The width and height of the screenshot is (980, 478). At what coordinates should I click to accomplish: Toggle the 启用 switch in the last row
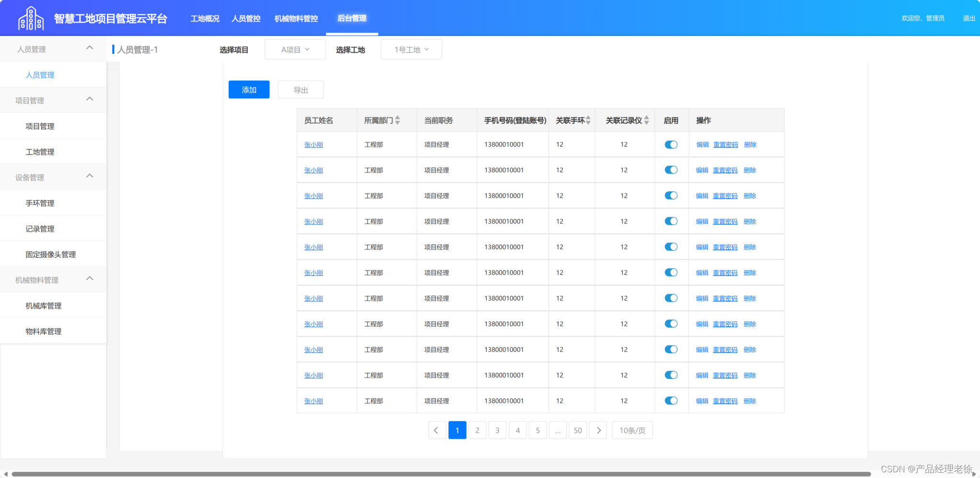[671, 401]
